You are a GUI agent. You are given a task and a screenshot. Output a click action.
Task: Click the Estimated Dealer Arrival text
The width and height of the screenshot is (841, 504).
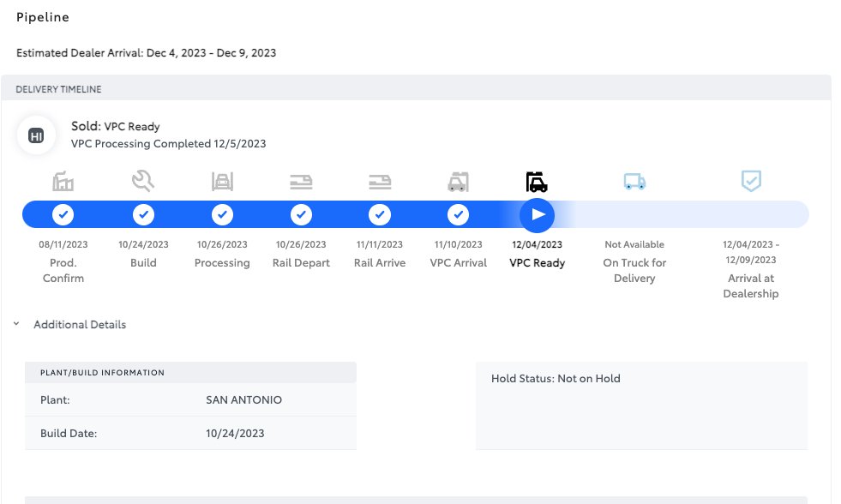(146, 52)
